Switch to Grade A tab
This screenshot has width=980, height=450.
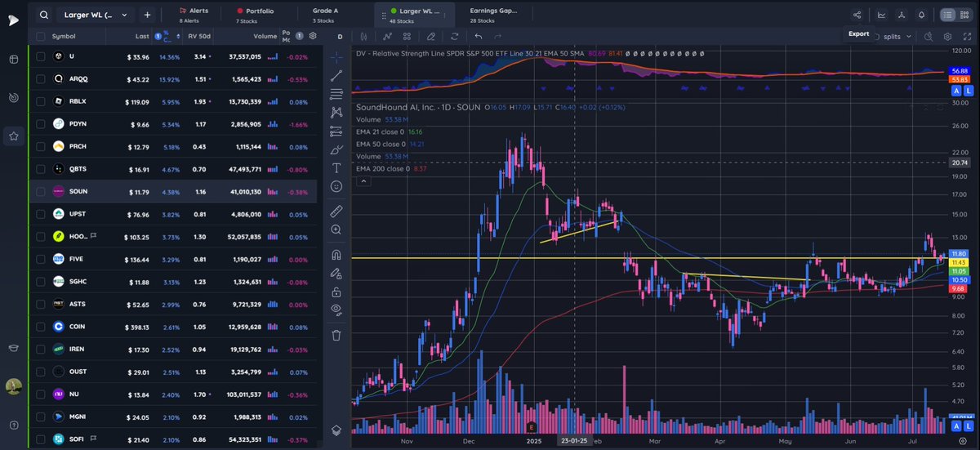(325, 15)
